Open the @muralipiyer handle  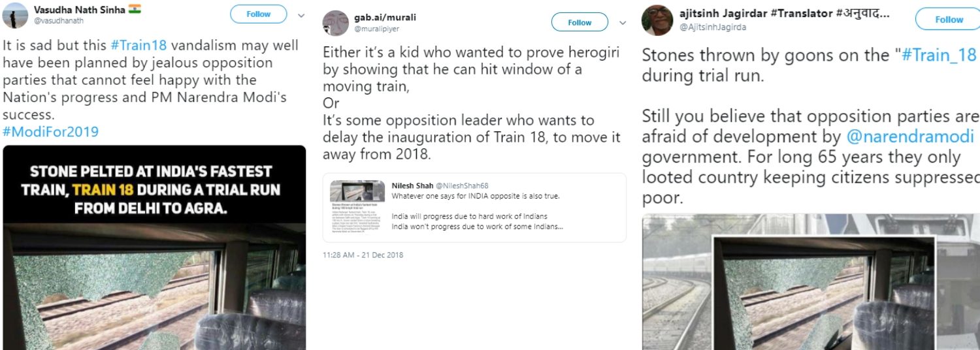[x=376, y=29]
